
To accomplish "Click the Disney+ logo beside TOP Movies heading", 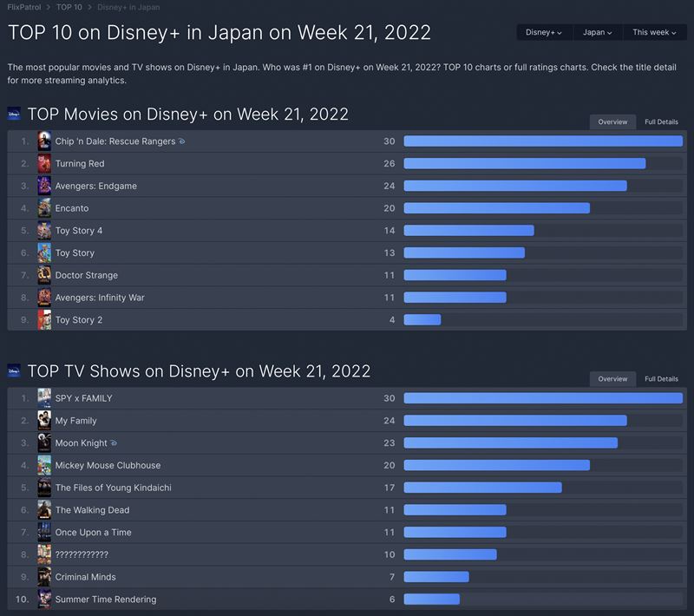I will pyautogui.click(x=14, y=114).
